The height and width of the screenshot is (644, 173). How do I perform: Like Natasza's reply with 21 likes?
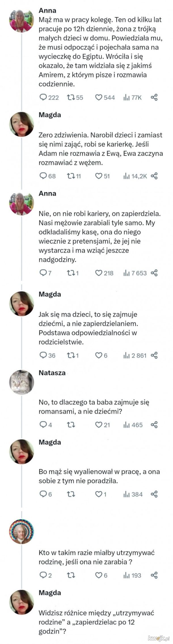[98, 425]
